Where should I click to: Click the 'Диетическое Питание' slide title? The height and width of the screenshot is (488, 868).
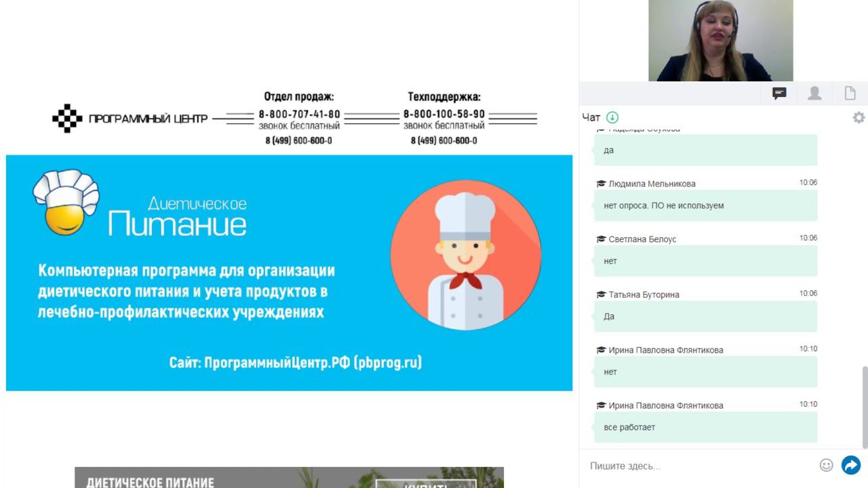pyautogui.click(x=178, y=216)
